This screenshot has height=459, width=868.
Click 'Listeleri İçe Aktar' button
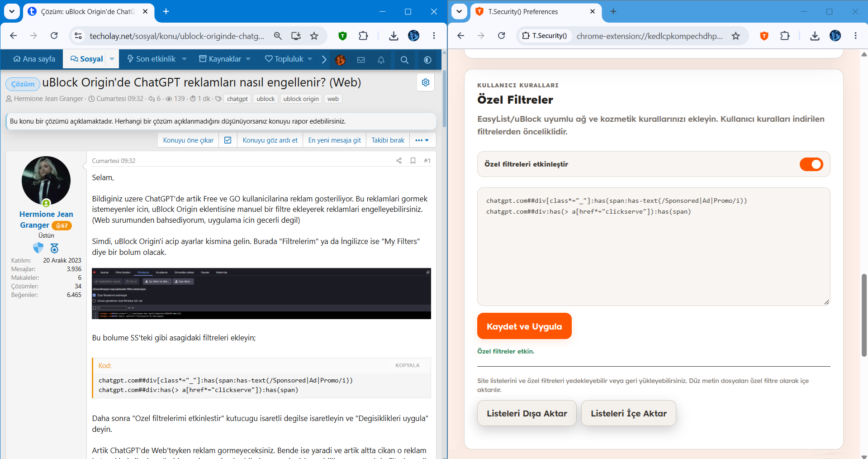(x=629, y=413)
